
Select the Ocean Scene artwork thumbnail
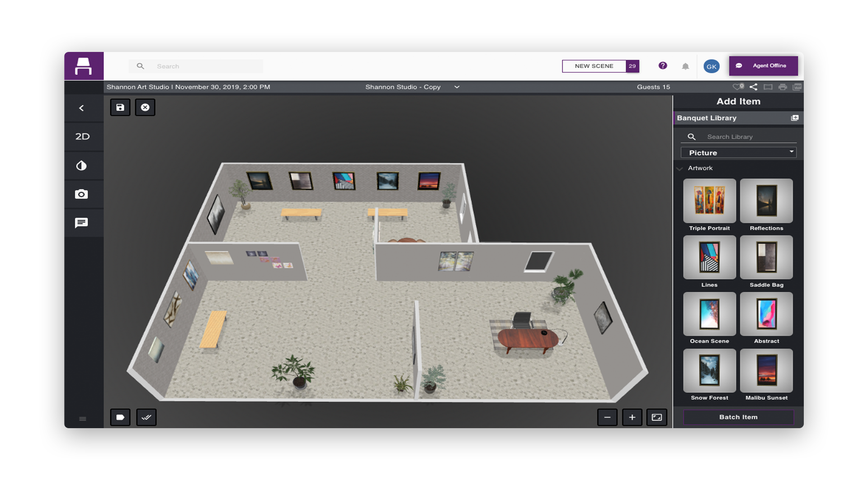click(709, 314)
